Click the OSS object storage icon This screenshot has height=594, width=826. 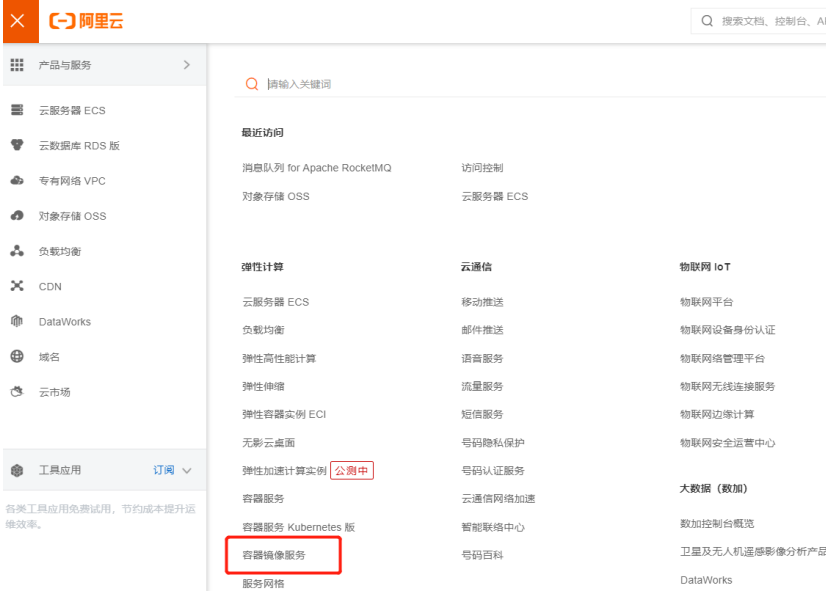17,216
